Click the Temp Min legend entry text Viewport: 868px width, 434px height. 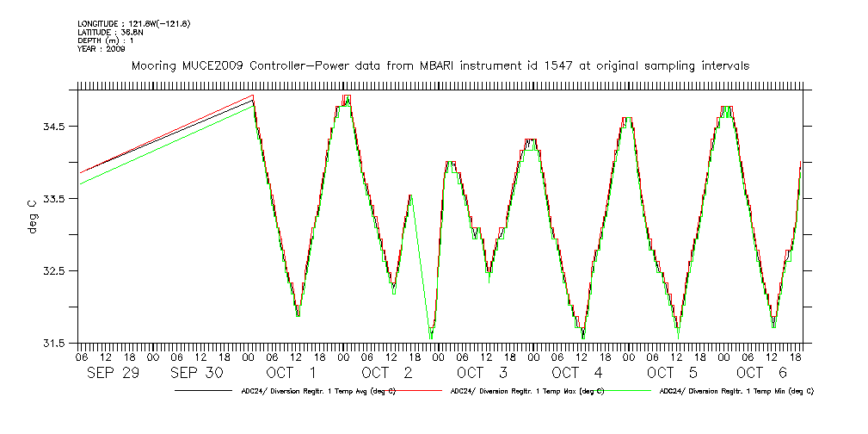[x=736, y=391]
